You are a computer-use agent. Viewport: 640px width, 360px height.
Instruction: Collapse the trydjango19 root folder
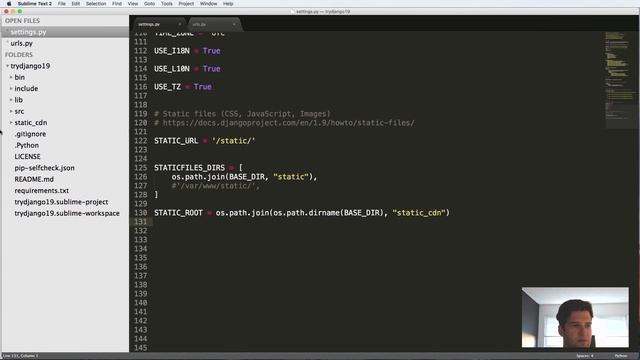coord(7,66)
